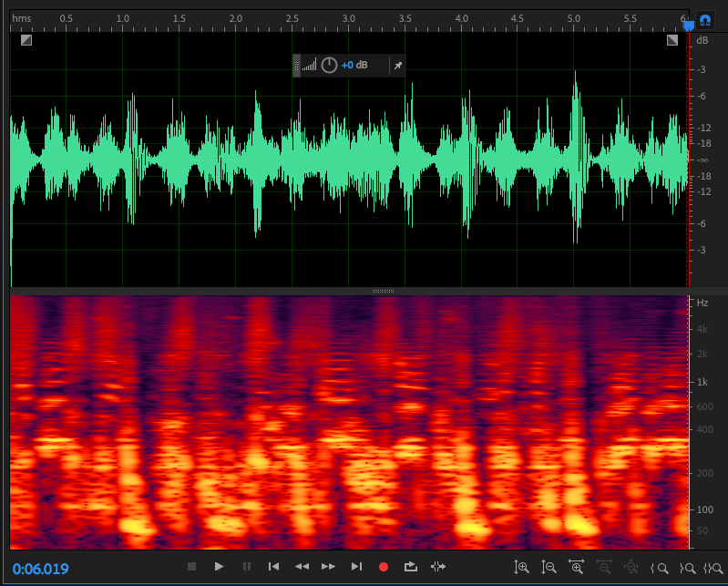Click the fade-out handle at waveform end
The width and height of the screenshot is (728, 586).
[x=672, y=40]
